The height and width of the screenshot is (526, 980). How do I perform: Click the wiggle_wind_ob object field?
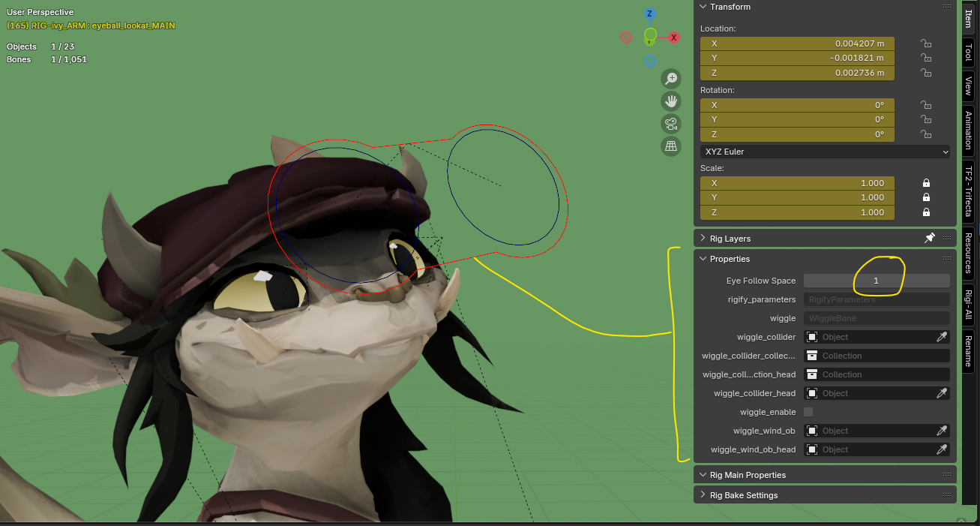(x=869, y=431)
